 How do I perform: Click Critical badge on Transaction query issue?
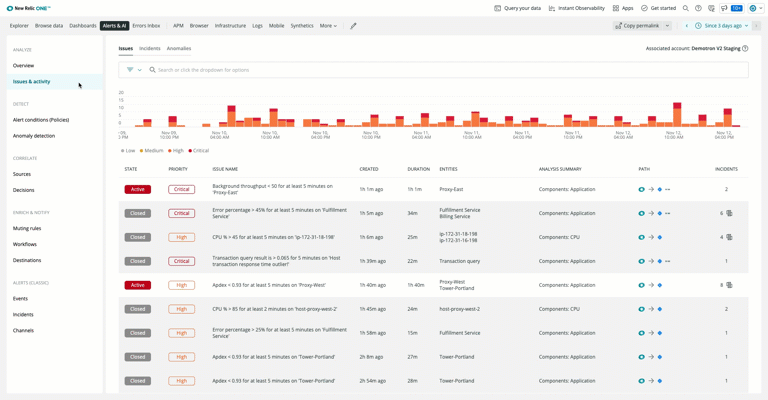(x=182, y=261)
